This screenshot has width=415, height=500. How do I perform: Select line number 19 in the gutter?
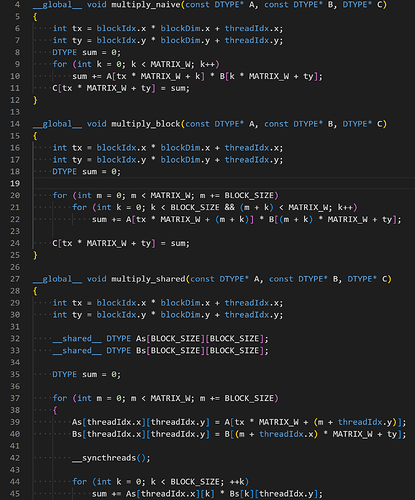coord(15,184)
